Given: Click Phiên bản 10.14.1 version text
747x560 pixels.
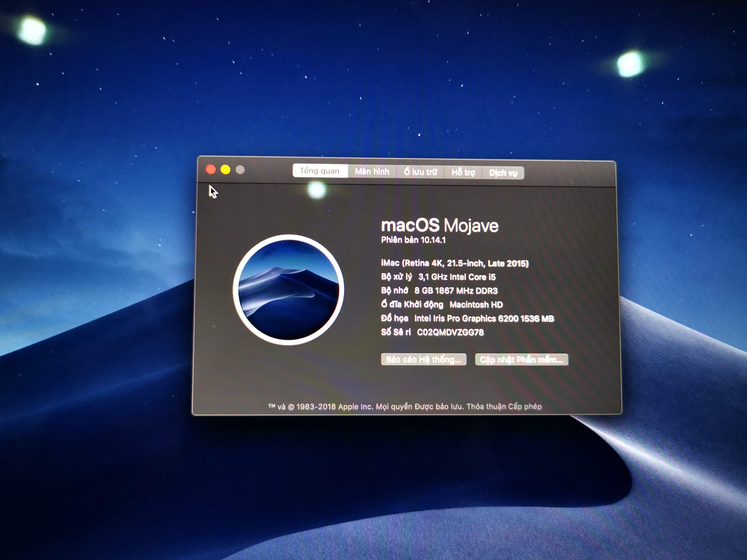Looking at the screenshot, I should tap(413, 240).
